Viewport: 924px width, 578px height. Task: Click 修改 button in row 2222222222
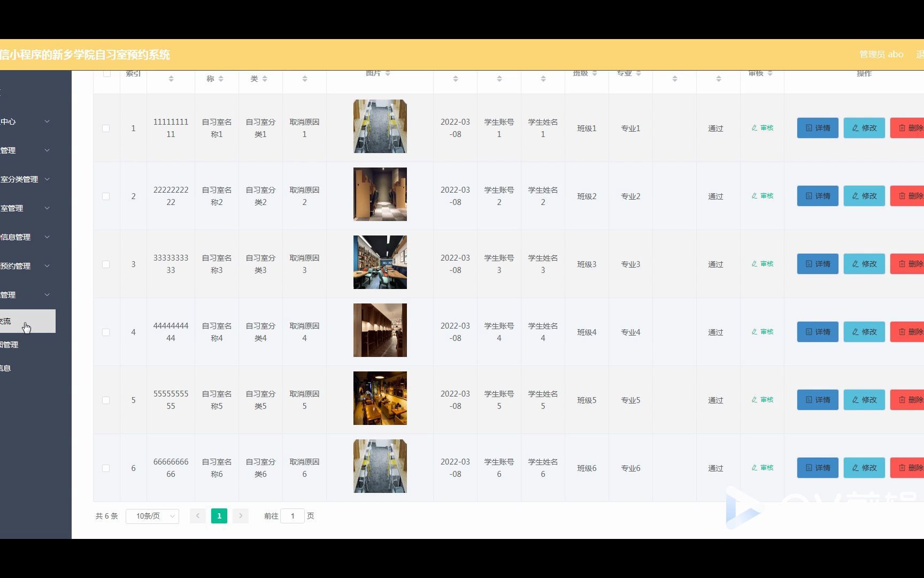pos(864,196)
